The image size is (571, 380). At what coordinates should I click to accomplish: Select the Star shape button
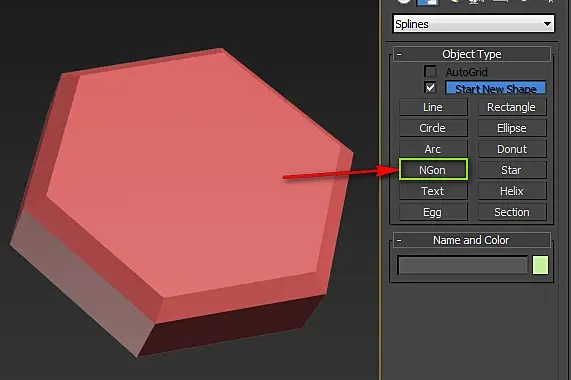(512, 170)
